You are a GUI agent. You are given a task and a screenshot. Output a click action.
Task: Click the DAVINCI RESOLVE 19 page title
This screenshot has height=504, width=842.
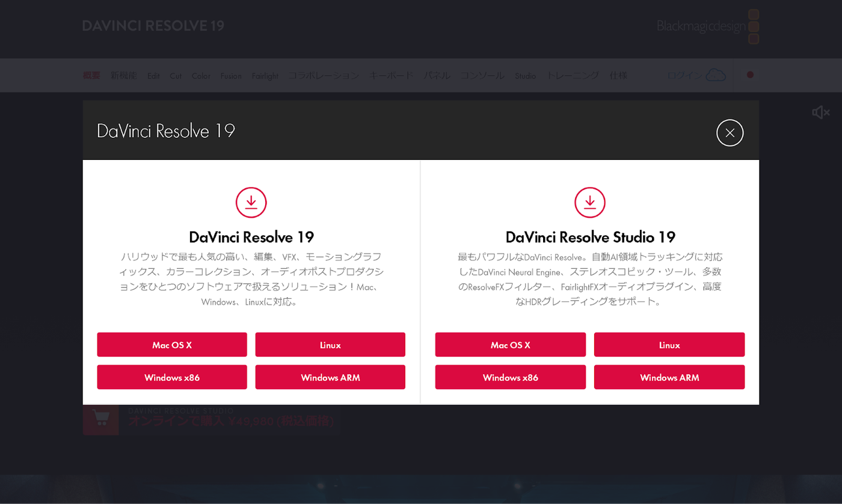point(153,26)
